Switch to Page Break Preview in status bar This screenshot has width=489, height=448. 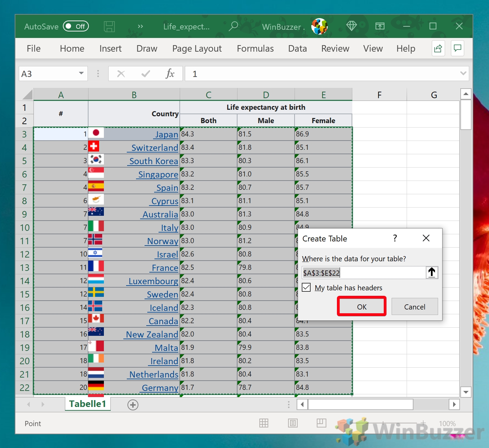[322, 423]
